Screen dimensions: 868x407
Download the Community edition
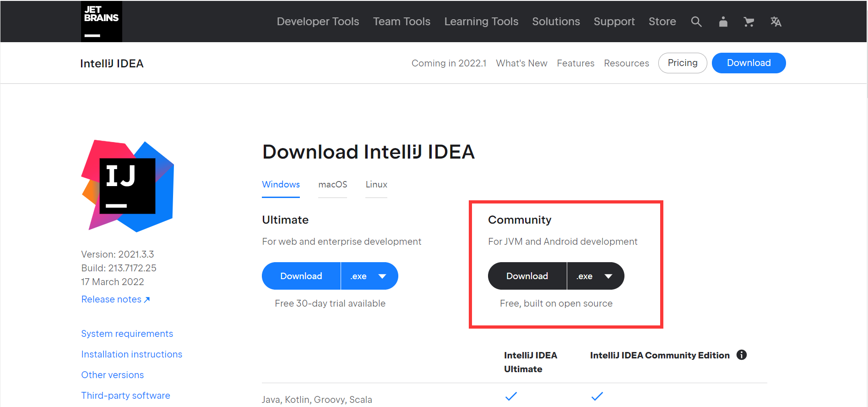tap(527, 276)
